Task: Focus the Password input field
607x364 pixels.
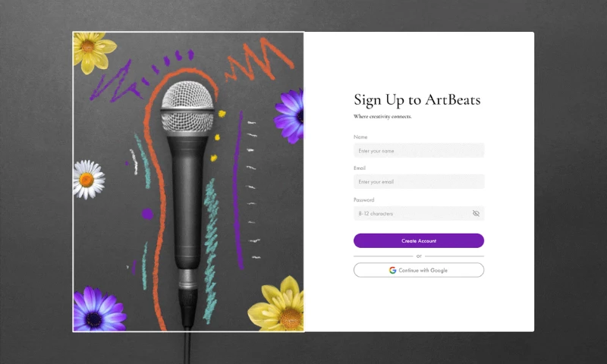Action: 419,213
